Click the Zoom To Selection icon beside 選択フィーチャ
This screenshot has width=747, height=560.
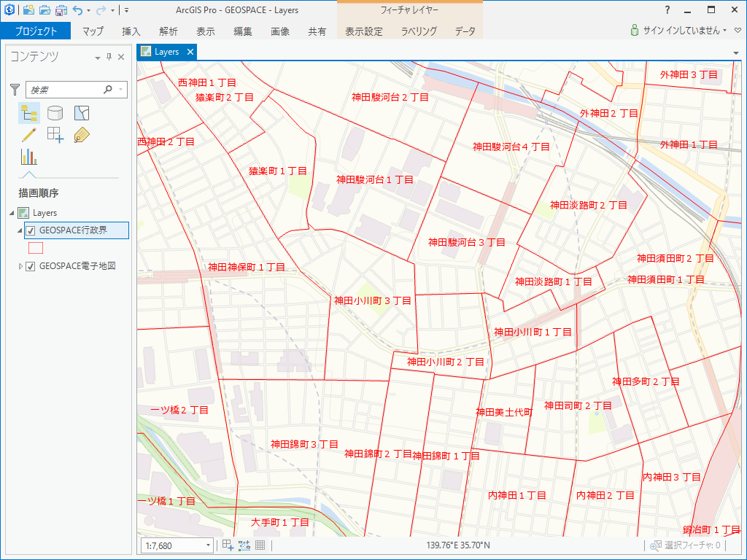(656, 545)
